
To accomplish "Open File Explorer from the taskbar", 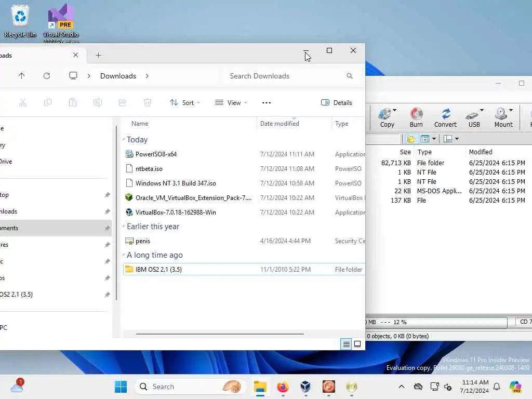I will (x=260, y=387).
